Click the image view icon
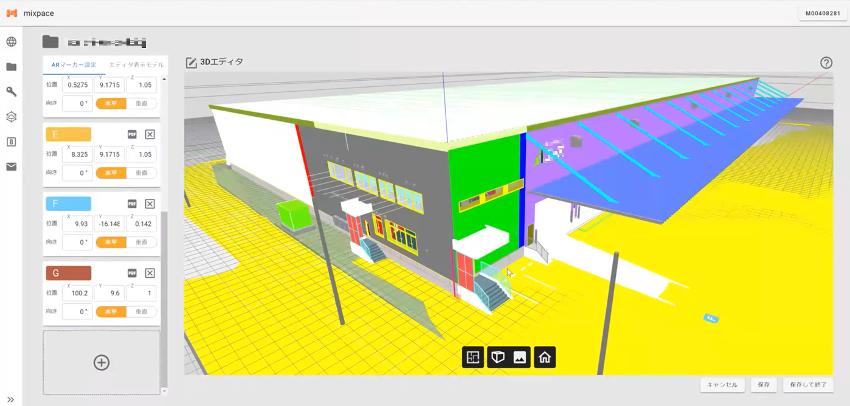 (x=520, y=357)
